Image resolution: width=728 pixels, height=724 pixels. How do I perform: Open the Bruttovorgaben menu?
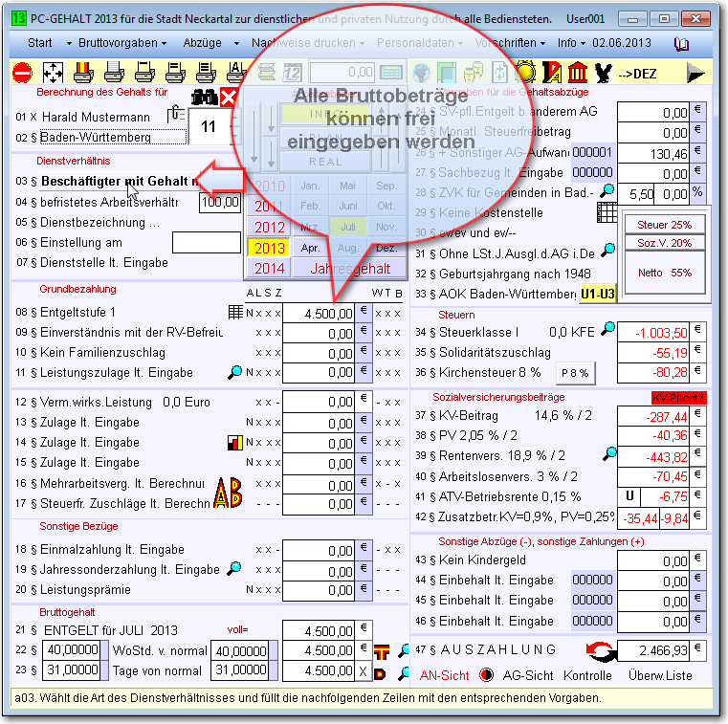[118, 43]
